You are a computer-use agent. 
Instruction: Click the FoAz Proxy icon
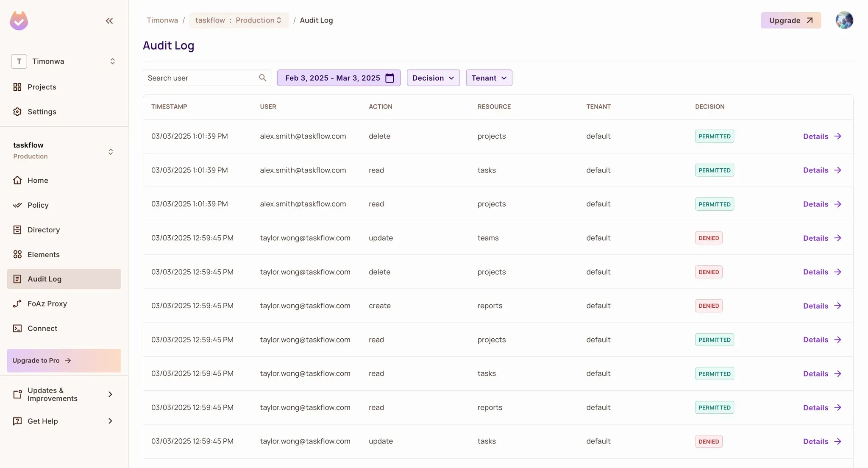coord(17,304)
